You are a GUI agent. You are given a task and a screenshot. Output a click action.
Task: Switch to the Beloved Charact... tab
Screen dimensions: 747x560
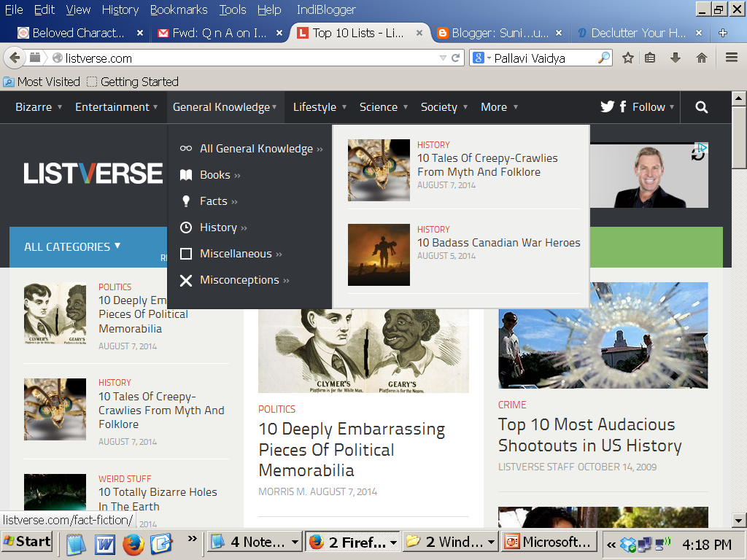point(79,33)
